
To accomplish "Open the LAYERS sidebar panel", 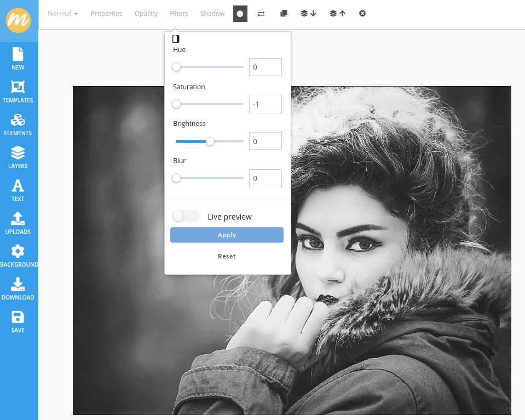I will tap(18, 157).
